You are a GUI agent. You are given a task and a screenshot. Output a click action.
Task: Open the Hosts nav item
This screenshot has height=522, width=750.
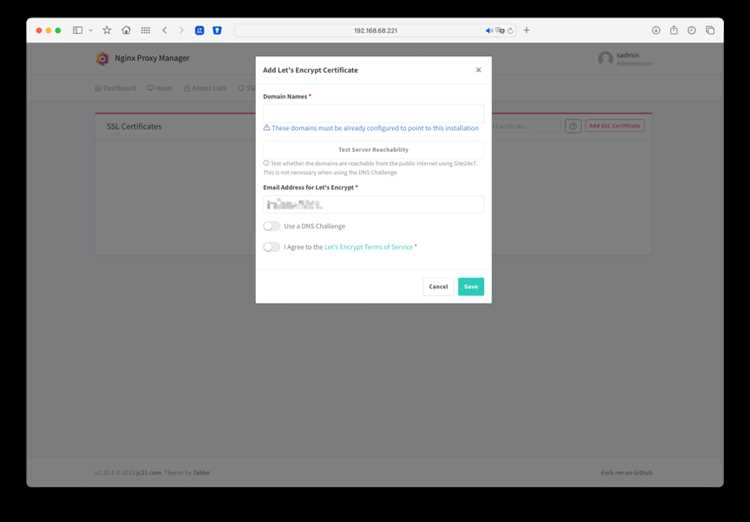point(159,88)
